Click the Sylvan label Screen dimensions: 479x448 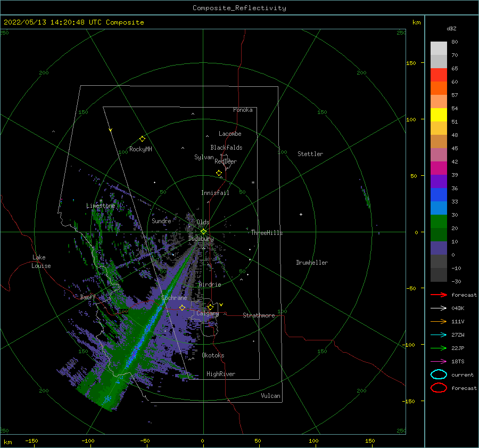coord(204,157)
